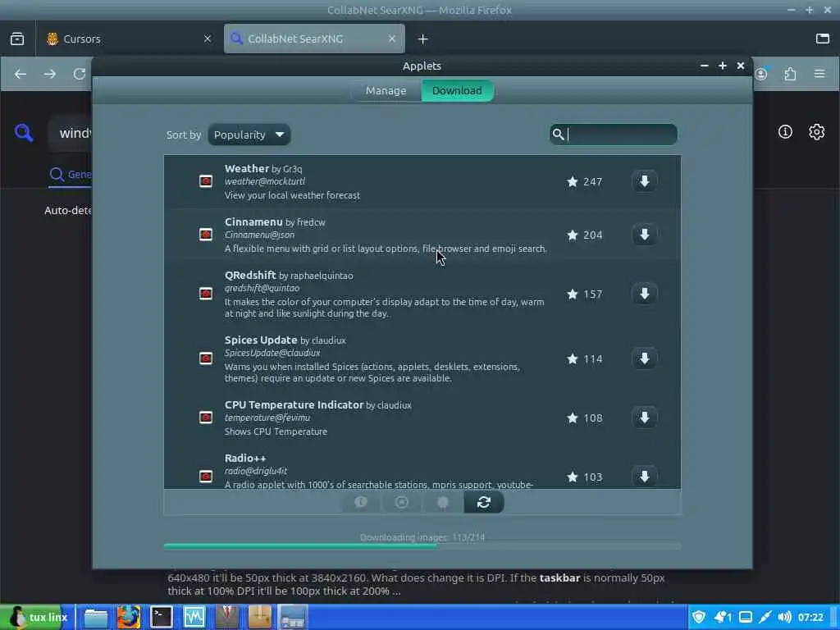Focus the Applets search field
Image resolution: width=840 pixels, height=630 pixels.
(614, 135)
